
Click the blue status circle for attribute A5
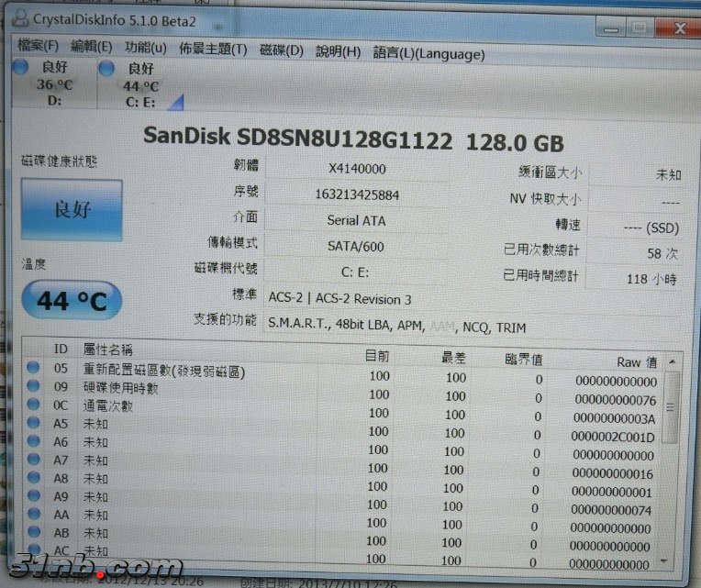(34, 423)
